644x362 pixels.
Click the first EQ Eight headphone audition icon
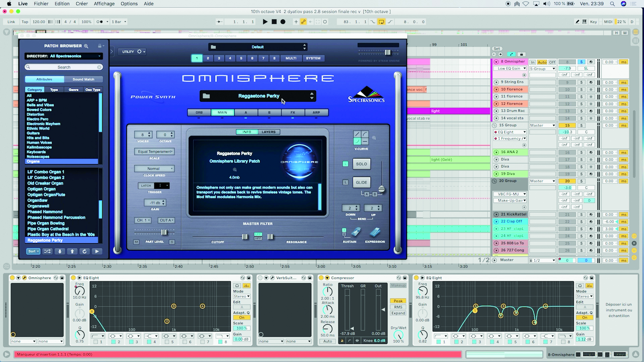(237, 286)
